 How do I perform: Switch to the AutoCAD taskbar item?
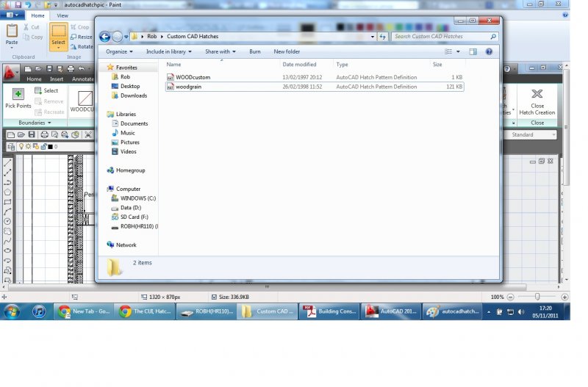click(x=391, y=311)
